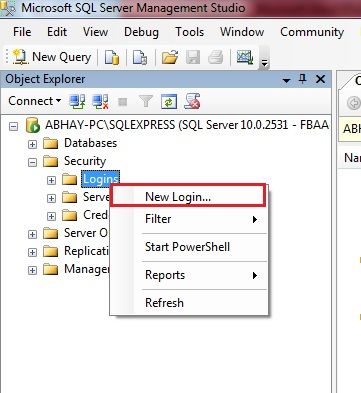Click the Script delete icon in Object Explorer toolbar
Viewport: 361px width, 393px height.
pyautogui.click(x=192, y=101)
